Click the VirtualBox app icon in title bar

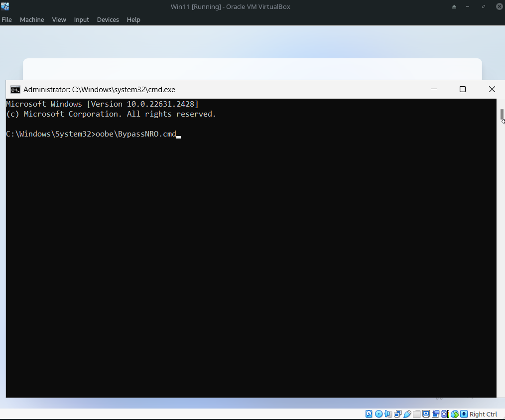(5, 6)
